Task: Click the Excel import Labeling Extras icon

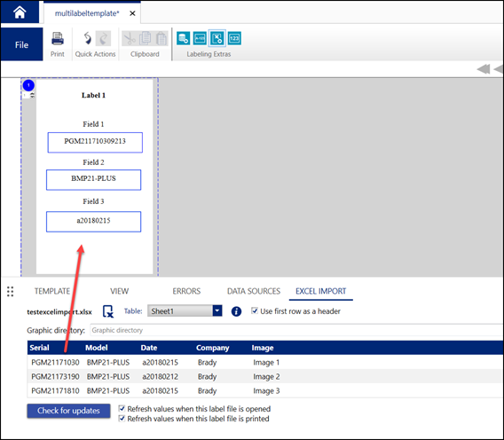Action: coord(217,38)
